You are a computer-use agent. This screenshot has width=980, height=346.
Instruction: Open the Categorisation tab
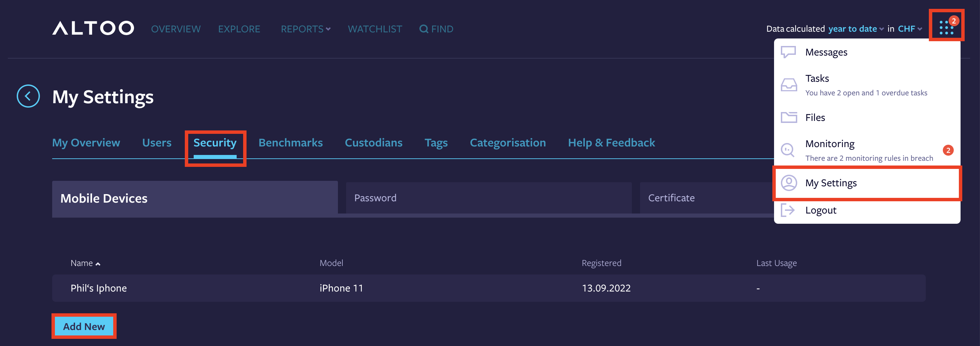pyautogui.click(x=508, y=143)
